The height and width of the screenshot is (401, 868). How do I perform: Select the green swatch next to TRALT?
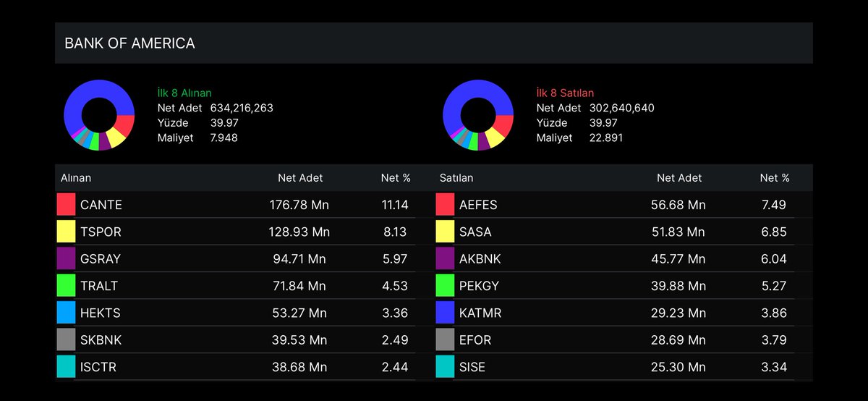click(x=66, y=286)
